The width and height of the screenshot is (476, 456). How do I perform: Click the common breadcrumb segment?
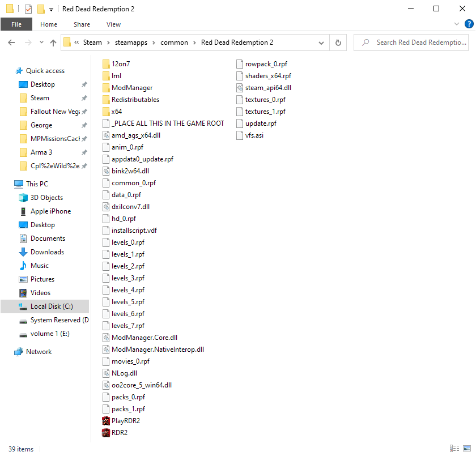click(174, 42)
